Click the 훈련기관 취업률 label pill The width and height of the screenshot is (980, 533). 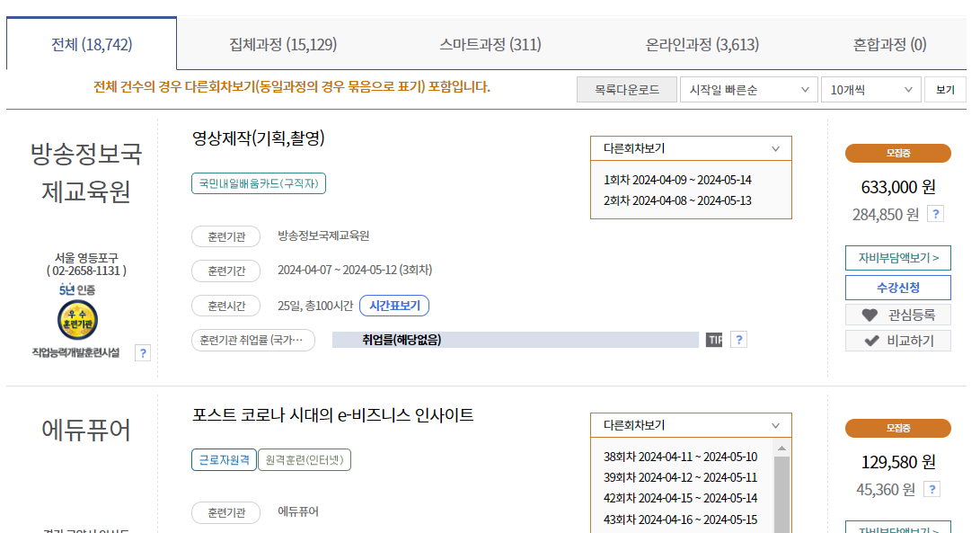click(253, 340)
